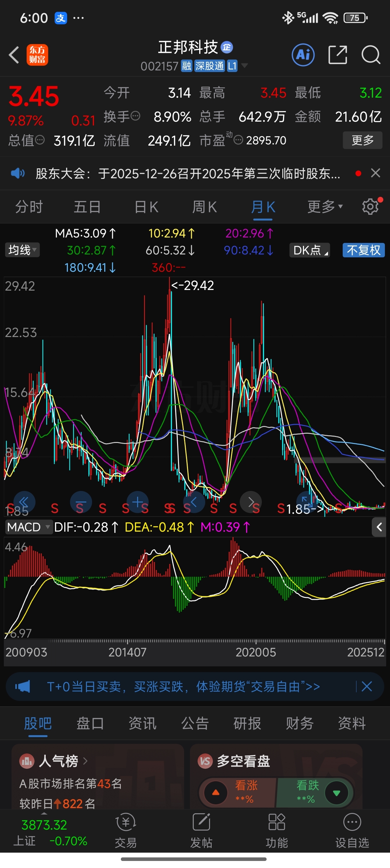Open the 盘口 tab

coord(90,723)
